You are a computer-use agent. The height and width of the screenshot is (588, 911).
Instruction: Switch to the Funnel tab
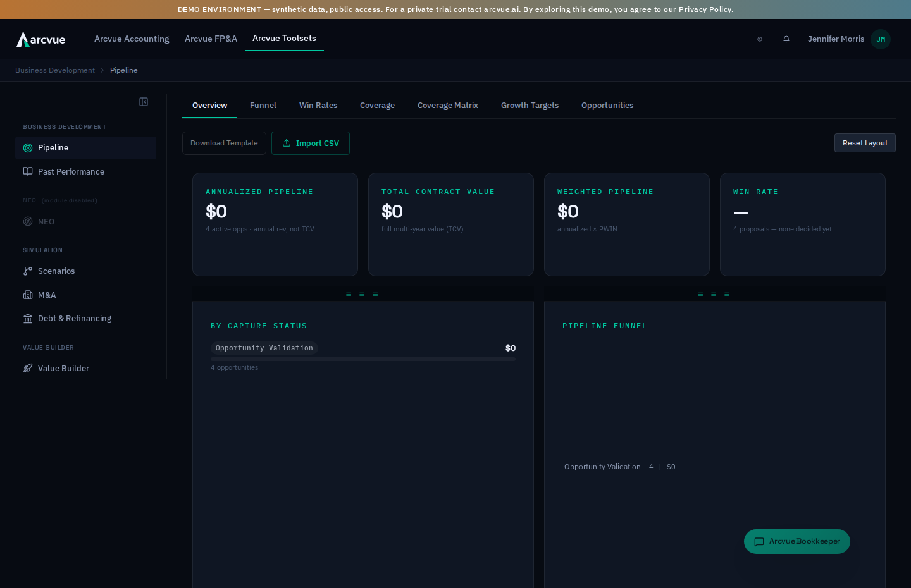point(263,106)
